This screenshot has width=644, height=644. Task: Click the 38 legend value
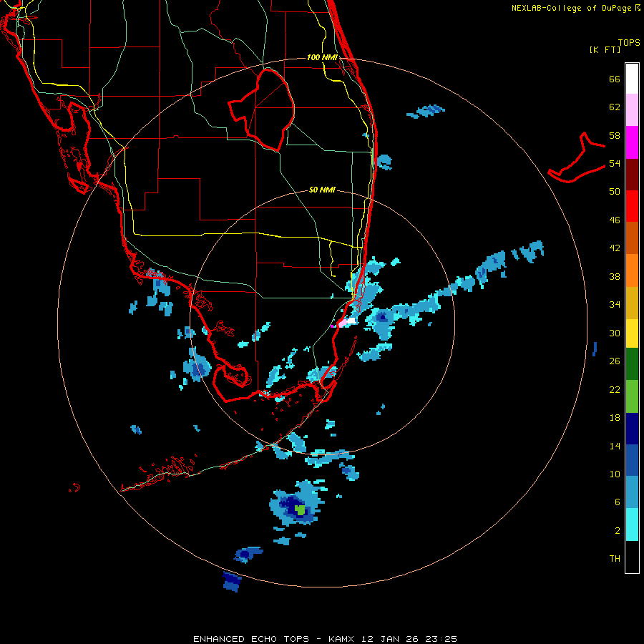coord(615,276)
